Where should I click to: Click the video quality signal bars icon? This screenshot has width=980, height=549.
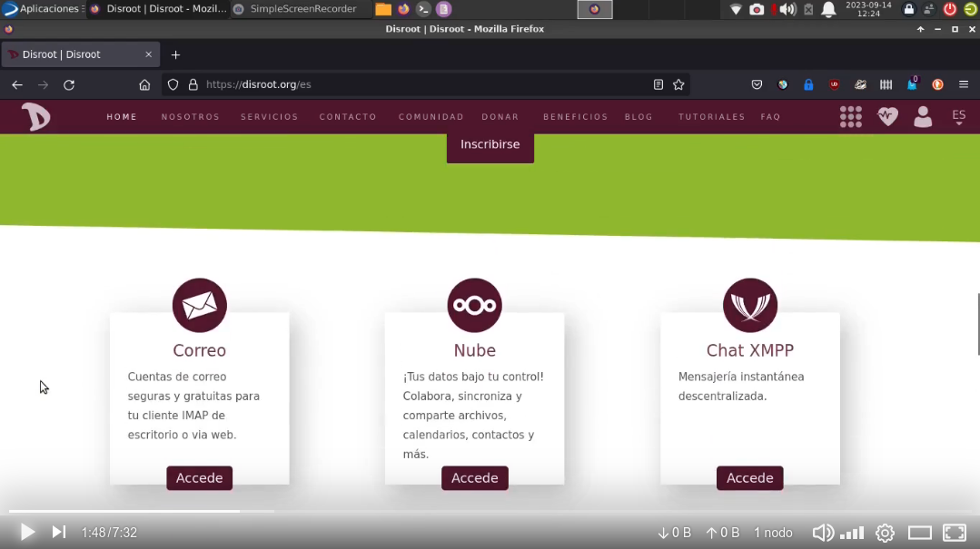852,533
